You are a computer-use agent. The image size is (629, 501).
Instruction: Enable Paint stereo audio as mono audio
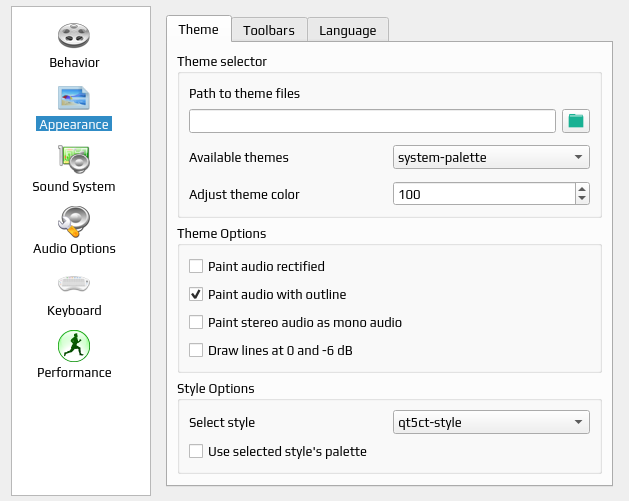coord(196,322)
